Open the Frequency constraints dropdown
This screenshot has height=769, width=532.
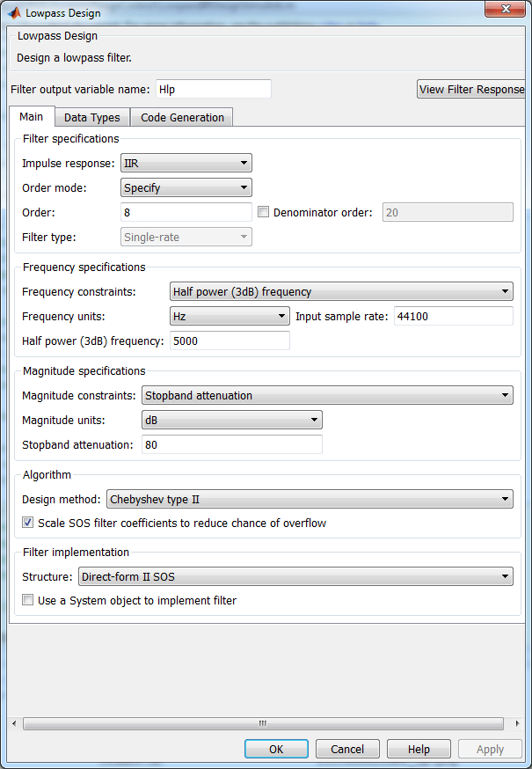341,292
